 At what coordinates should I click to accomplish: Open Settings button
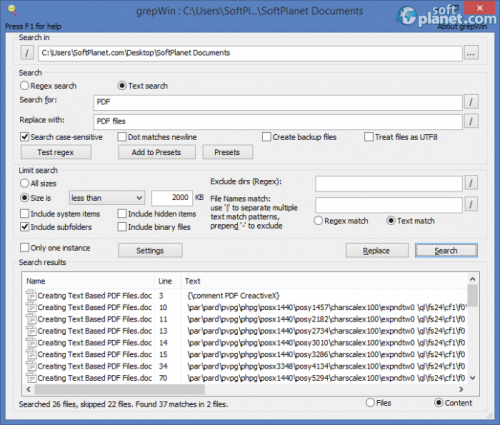coord(150,251)
